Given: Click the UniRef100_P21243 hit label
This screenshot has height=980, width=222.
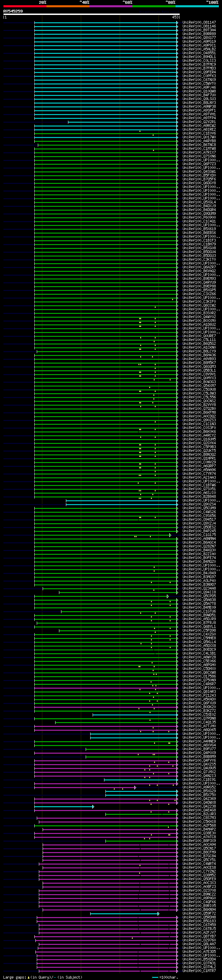Looking at the screenshot, I should [199, 695].
